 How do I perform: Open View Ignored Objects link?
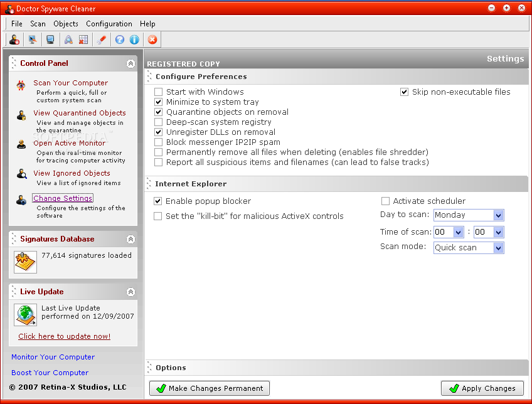click(x=72, y=173)
